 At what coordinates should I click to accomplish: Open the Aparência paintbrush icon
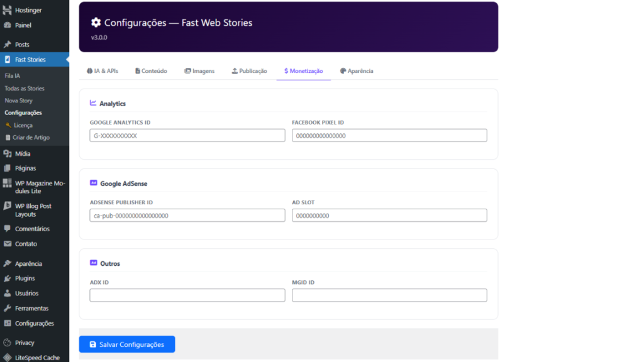pos(8,263)
